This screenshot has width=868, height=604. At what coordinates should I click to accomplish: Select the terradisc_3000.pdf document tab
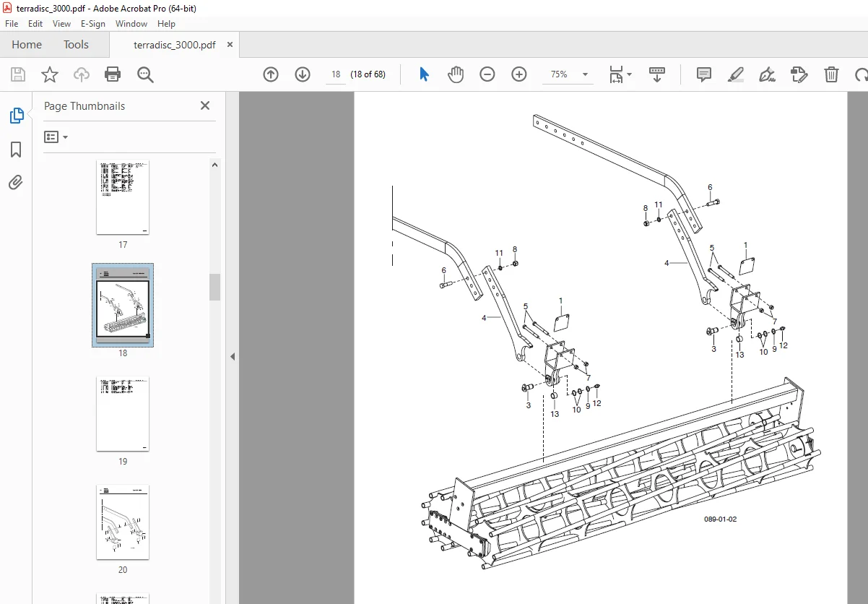click(x=174, y=45)
